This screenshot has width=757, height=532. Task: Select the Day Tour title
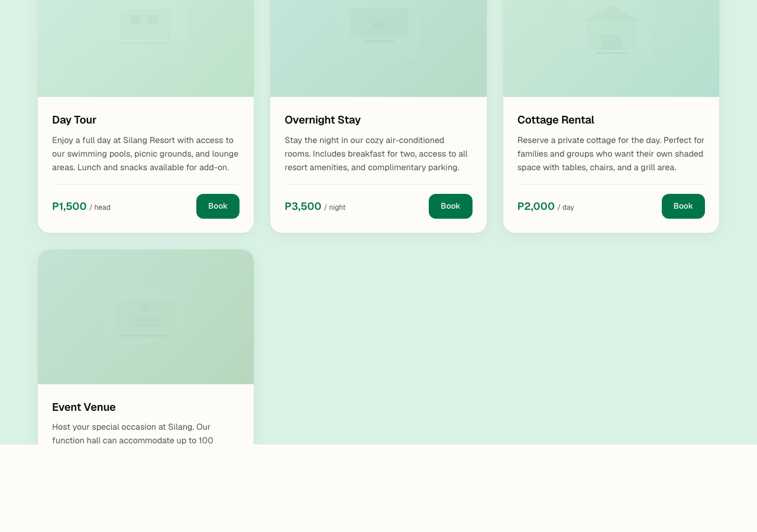(x=74, y=120)
